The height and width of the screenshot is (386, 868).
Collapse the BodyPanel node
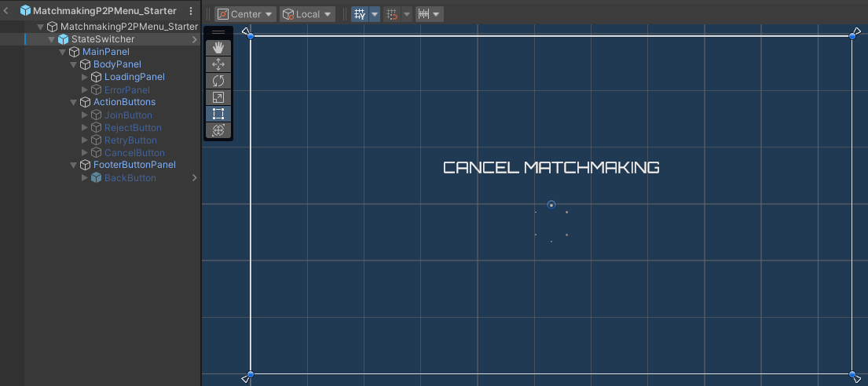pos(73,64)
